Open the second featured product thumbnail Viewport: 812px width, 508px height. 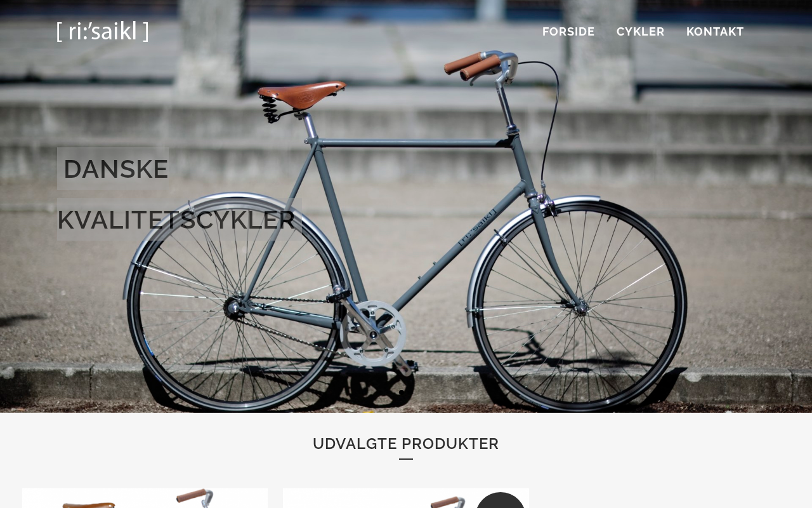406,498
